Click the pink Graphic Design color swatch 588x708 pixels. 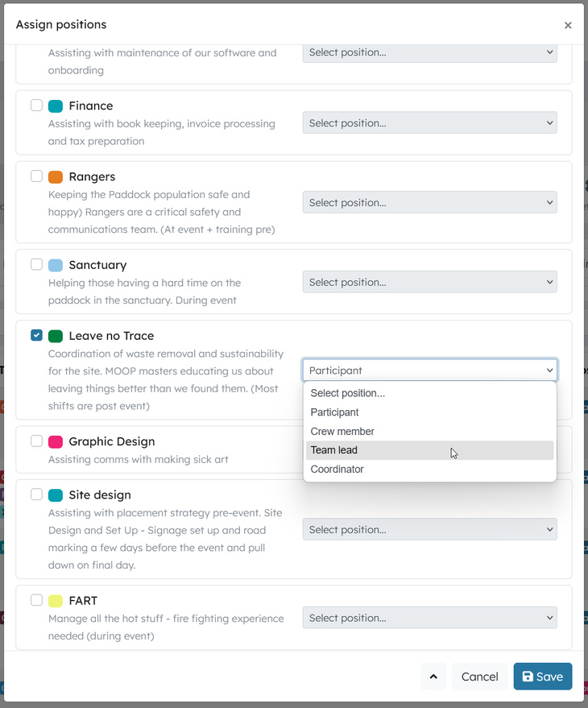[56, 441]
